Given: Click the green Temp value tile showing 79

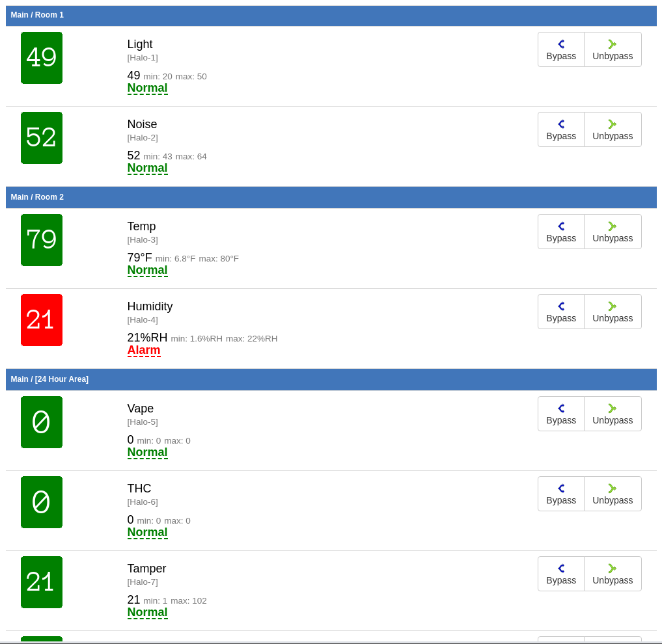Looking at the screenshot, I should [x=42, y=240].
